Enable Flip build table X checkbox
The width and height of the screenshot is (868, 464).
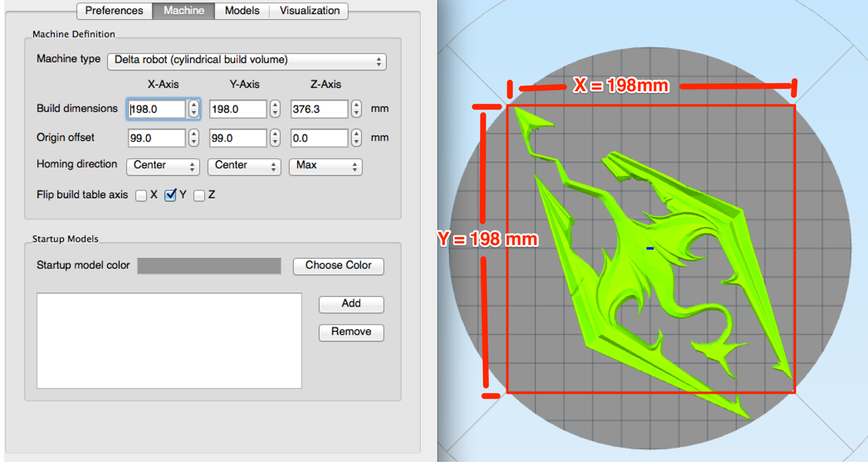coord(141,196)
